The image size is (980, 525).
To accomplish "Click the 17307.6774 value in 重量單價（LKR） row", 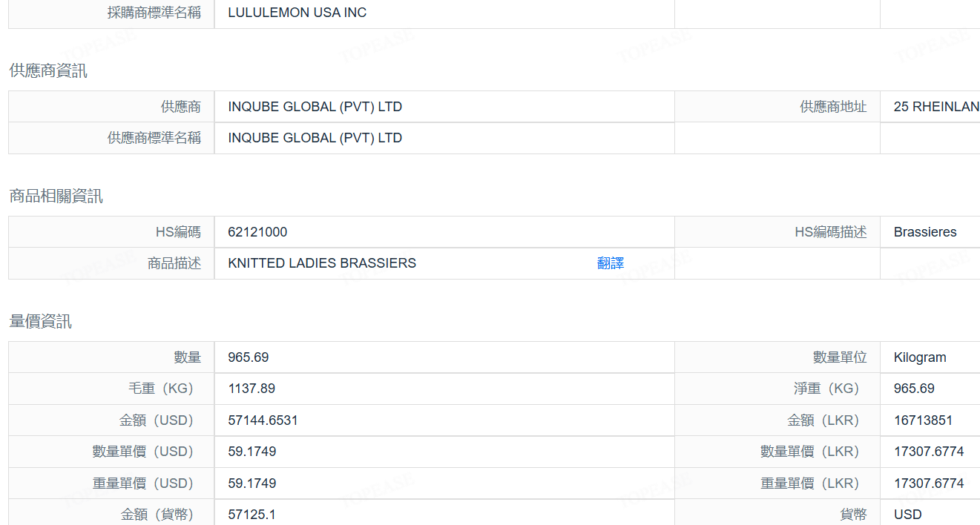I will 929,483.
